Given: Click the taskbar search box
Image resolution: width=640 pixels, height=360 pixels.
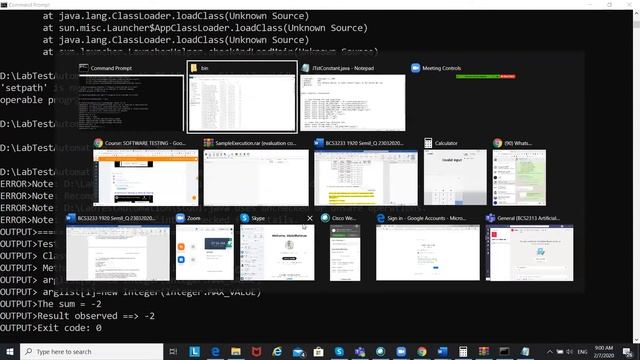Looking at the screenshot, I should [x=91, y=351].
